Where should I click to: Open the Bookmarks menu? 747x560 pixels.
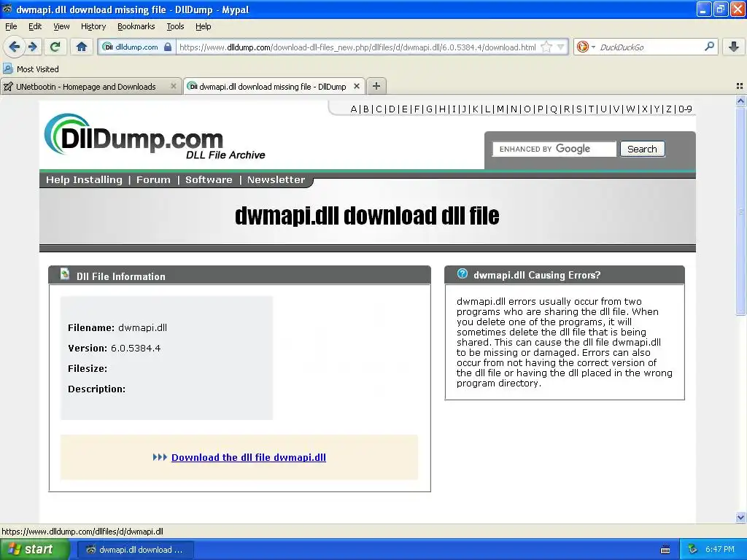(x=136, y=26)
